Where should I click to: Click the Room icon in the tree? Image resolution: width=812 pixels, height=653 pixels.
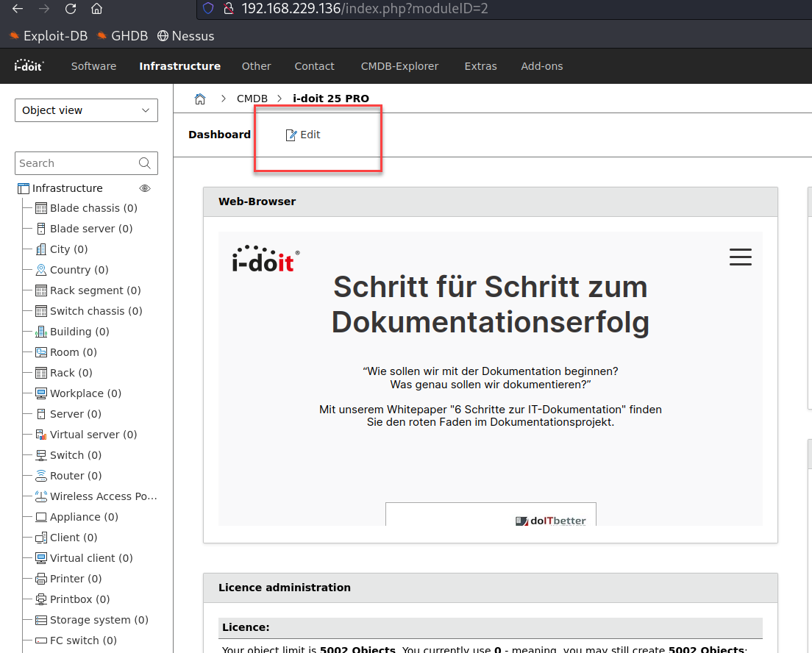click(x=41, y=352)
